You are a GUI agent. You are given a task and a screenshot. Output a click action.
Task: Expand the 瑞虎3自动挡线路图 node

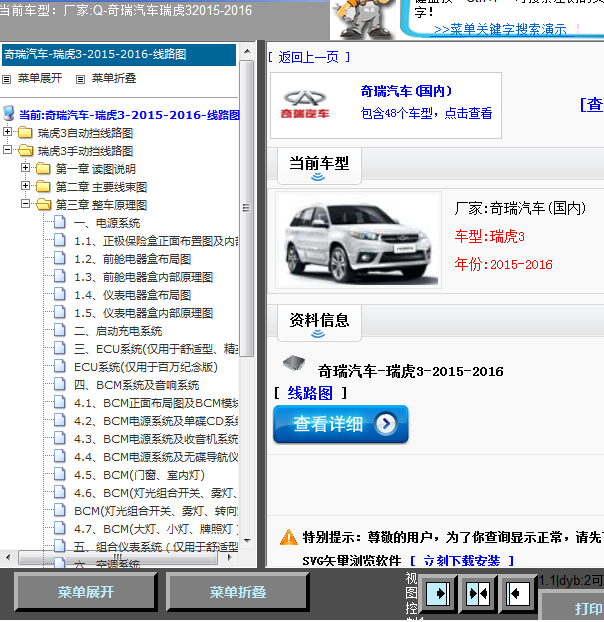8,132
